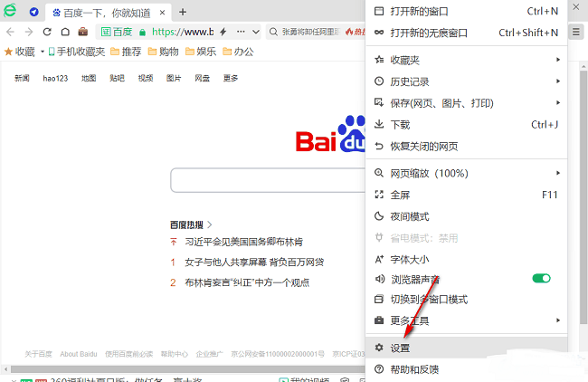Select 打开新的窗口 menu item
This screenshot has height=382, width=588.
pos(466,11)
